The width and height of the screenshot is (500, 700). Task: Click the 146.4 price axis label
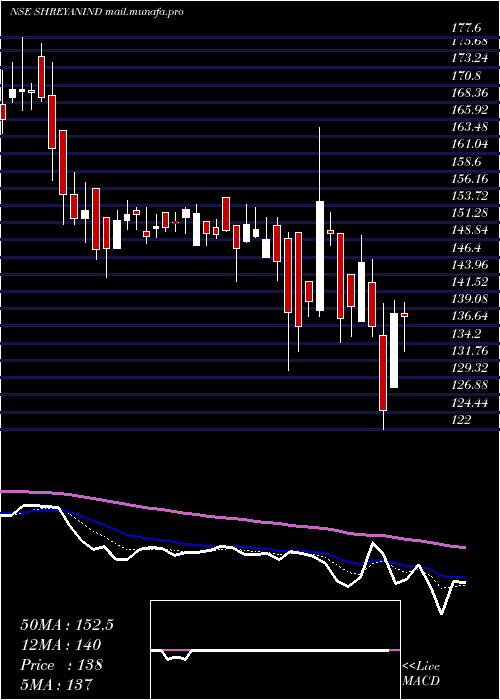[466, 247]
